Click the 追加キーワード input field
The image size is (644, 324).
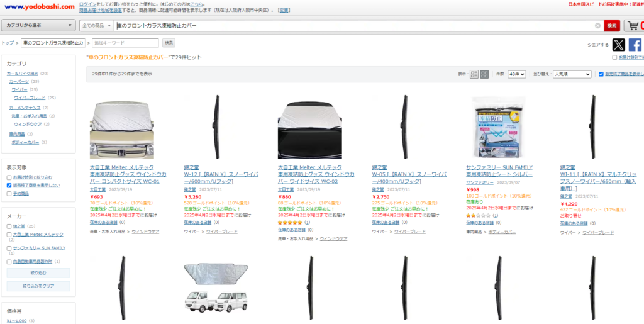point(125,43)
